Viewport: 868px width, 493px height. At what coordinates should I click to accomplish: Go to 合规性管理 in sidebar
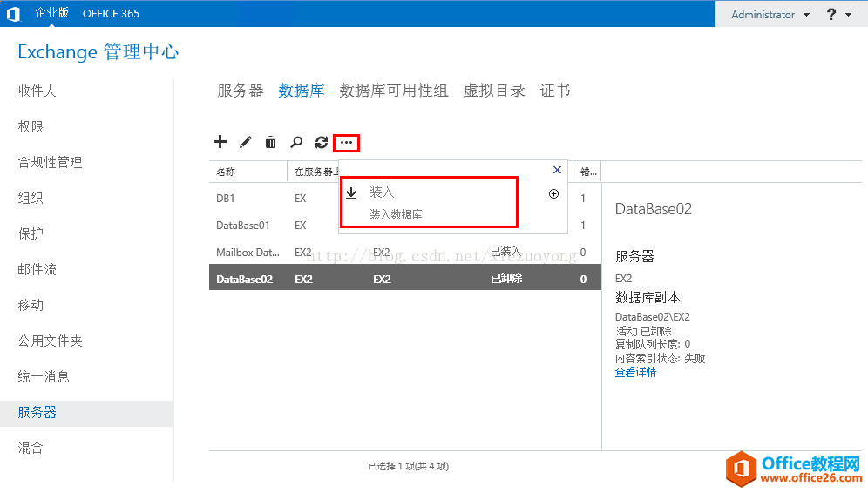[x=50, y=162]
